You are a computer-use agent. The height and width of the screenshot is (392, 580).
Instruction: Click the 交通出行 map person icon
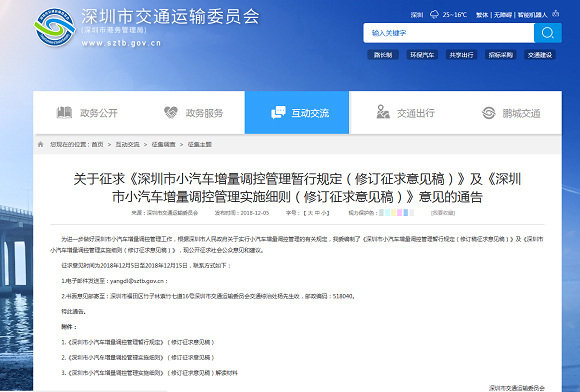(383, 112)
